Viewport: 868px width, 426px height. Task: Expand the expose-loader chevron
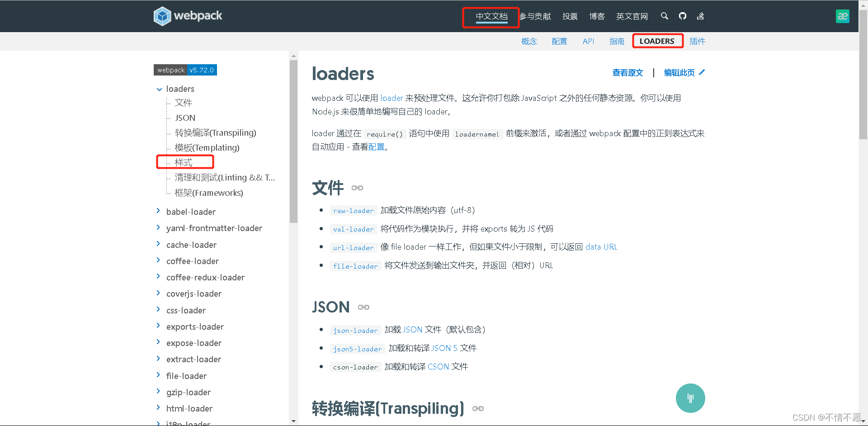click(x=158, y=342)
